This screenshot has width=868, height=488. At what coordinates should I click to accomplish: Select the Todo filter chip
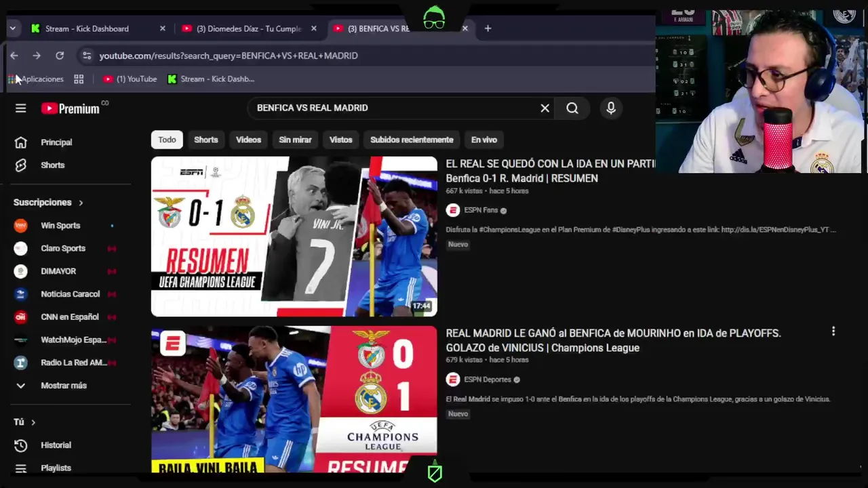click(167, 140)
